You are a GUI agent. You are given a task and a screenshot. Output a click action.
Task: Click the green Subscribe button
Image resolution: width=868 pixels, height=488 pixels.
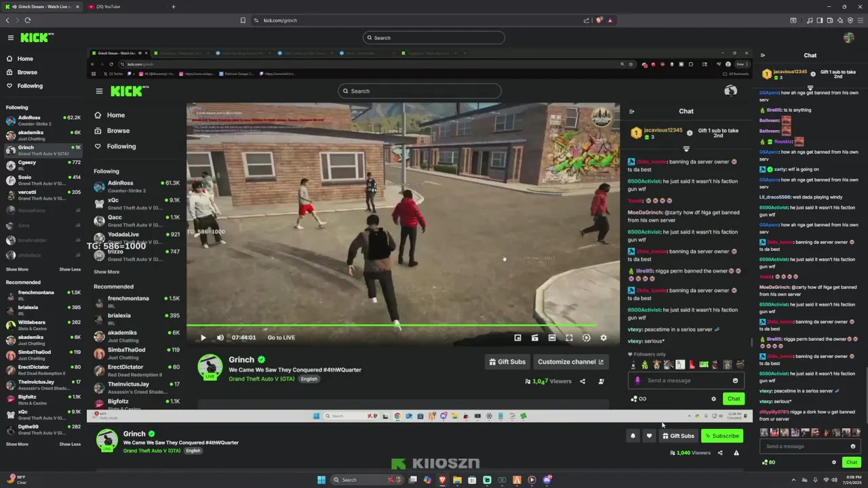(x=722, y=436)
